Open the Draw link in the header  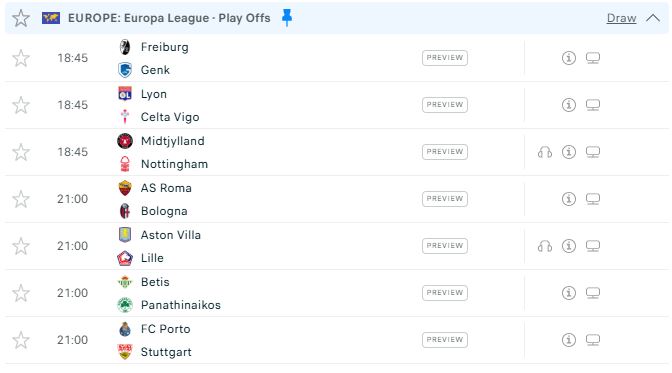(621, 18)
